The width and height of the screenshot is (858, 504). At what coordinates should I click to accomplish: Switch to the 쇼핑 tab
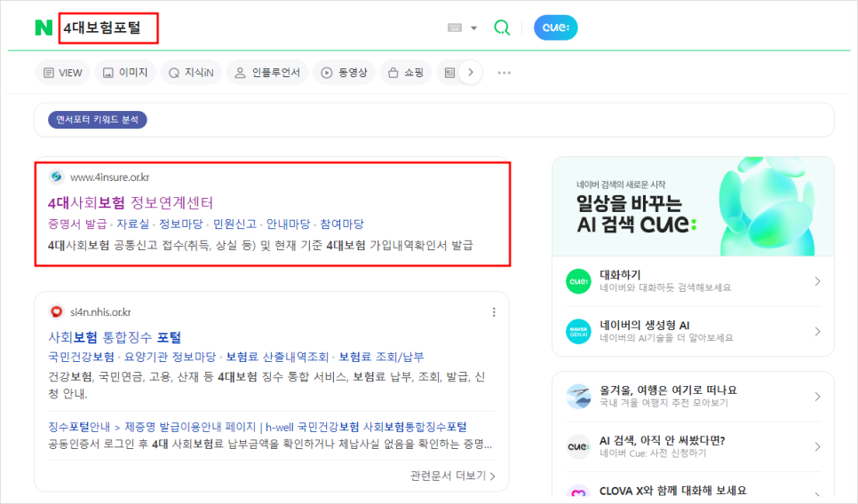coord(406,73)
